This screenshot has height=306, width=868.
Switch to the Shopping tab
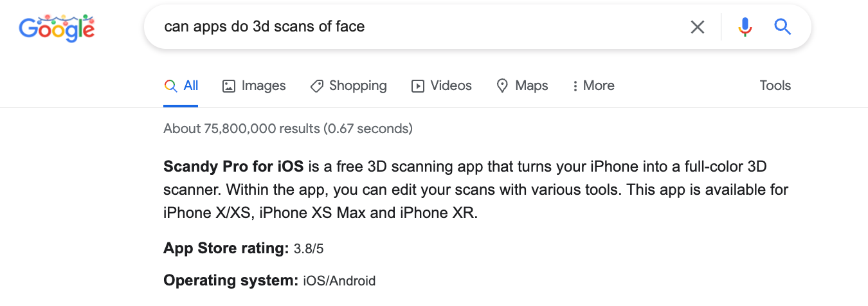coord(348,86)
